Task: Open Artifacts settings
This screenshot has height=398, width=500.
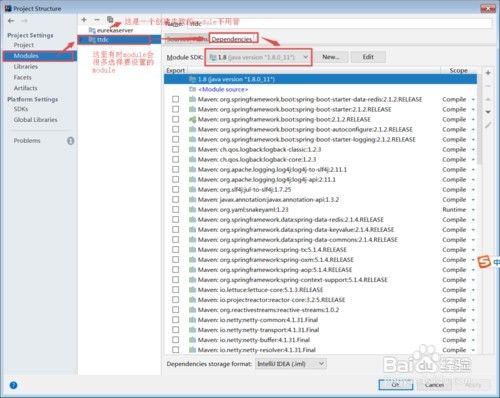Action: click(x=25, y=88)
